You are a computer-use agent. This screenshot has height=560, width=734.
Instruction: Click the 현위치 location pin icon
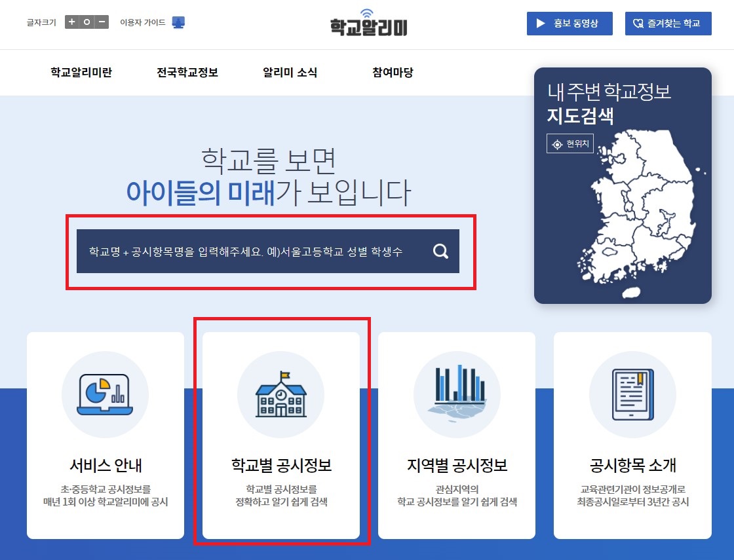tap(558, 143)
